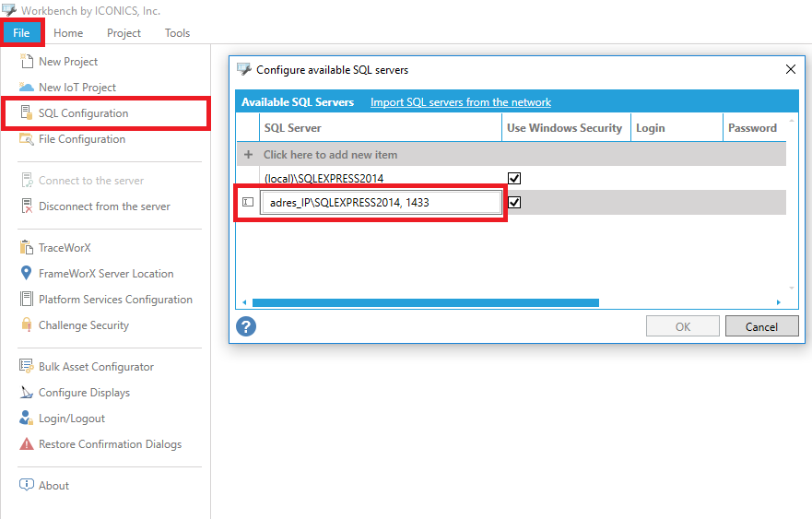
Task: Click the Challenge Security padlock icon
Action: click(x=27, y=324)
